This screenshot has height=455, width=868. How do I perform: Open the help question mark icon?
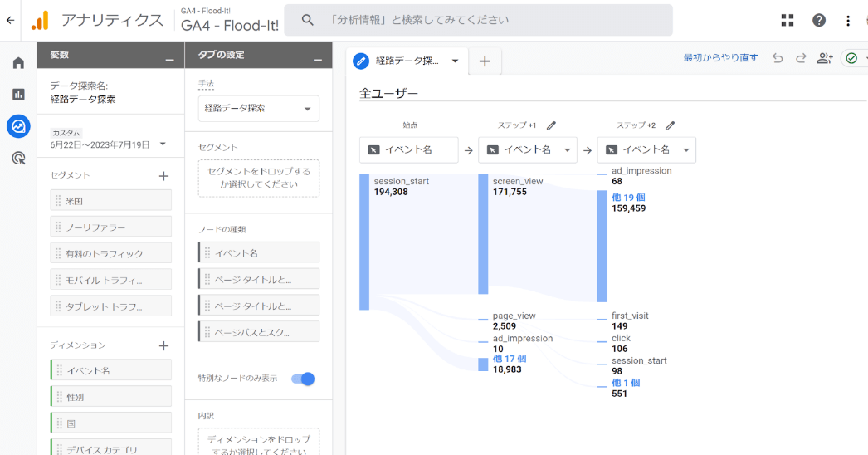[x=819, y=21]
